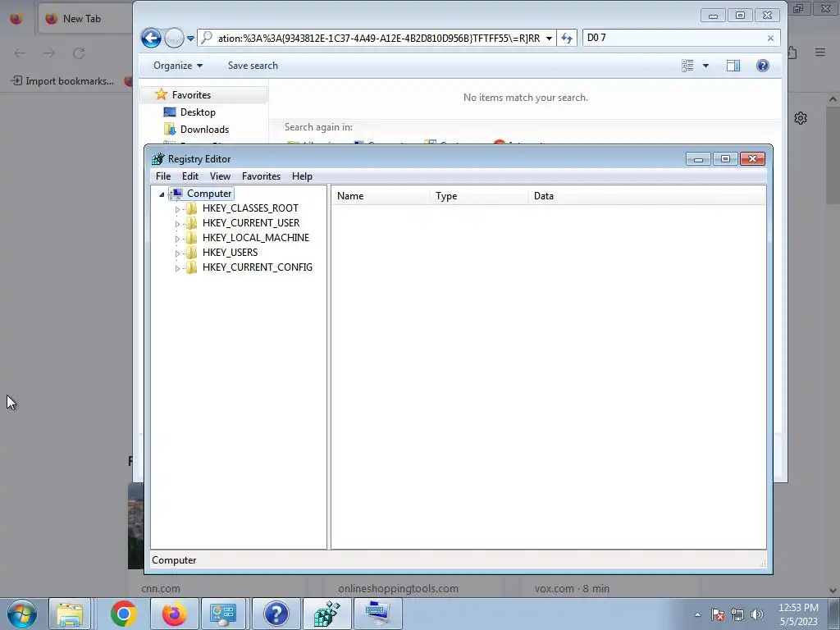Click the Explorer Back arrow button
This screenshot has width=840, height=630.
[151, 38]
